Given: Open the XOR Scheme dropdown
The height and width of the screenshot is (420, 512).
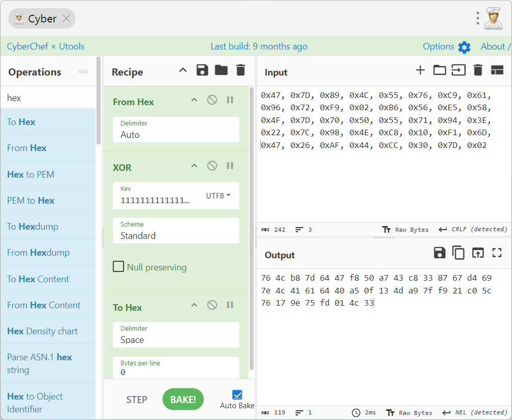Looking at the screenshot, I should (x=176, y=231).
